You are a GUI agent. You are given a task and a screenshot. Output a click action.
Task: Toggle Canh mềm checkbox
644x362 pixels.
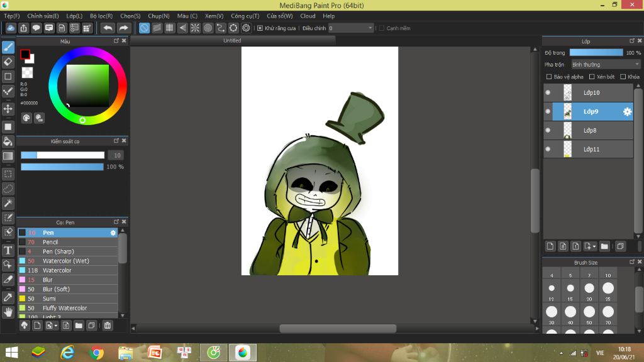pyautogui.click(x=382, y=28)
